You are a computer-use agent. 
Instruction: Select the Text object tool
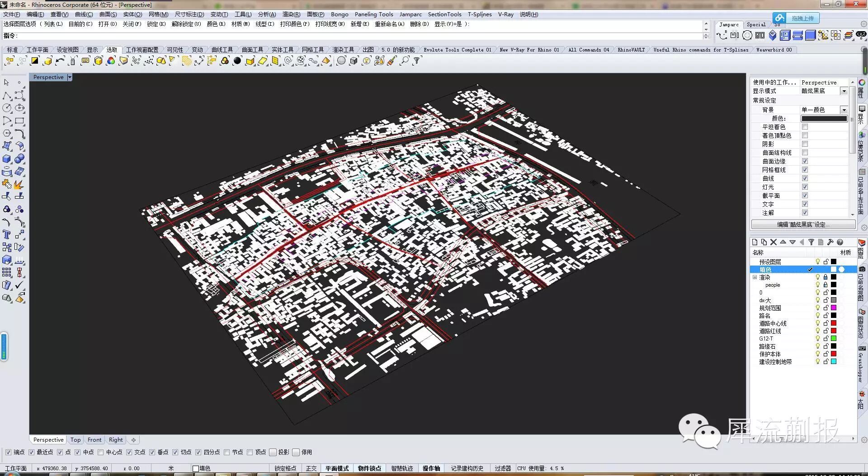7,234
